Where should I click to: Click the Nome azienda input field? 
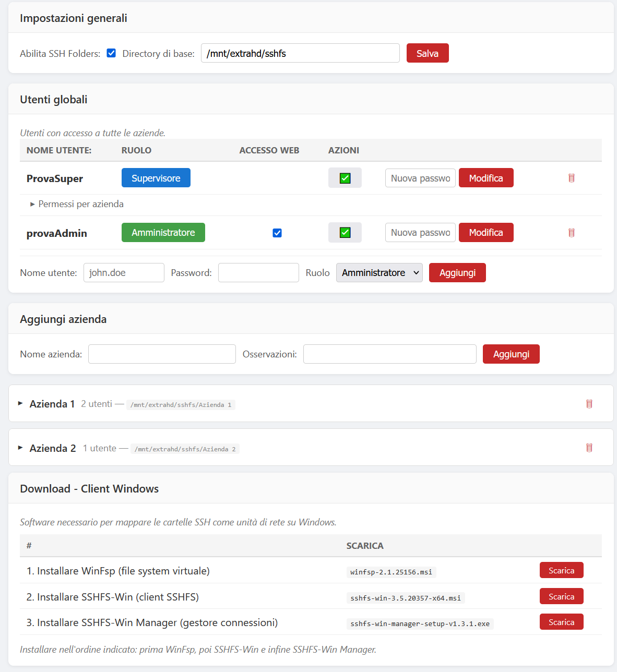(x=162, y=354)
